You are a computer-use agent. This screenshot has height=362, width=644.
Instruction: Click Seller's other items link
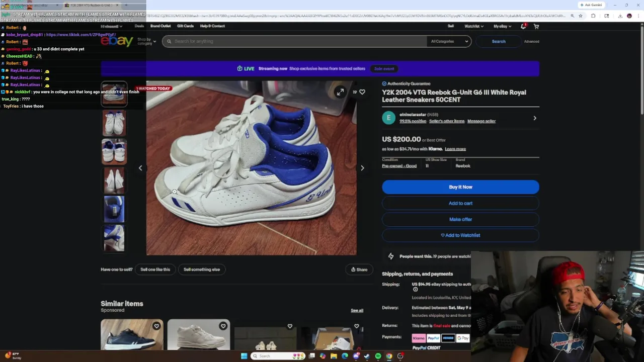pos(447,121)
